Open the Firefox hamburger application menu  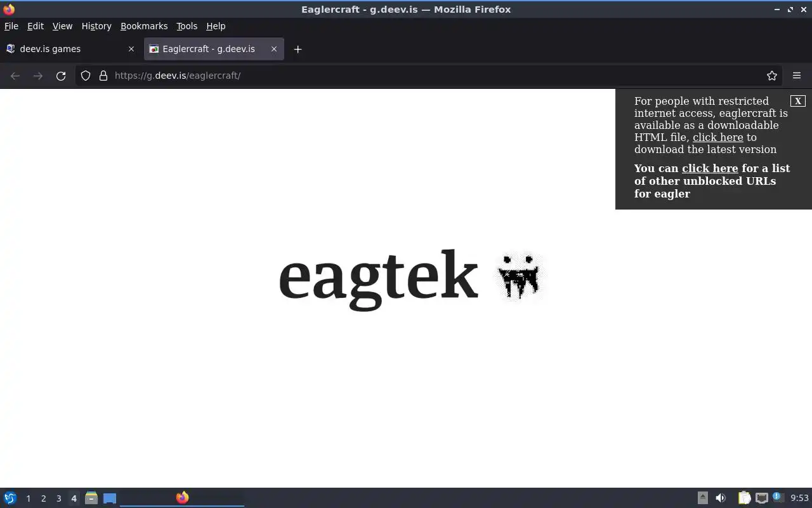797,76
